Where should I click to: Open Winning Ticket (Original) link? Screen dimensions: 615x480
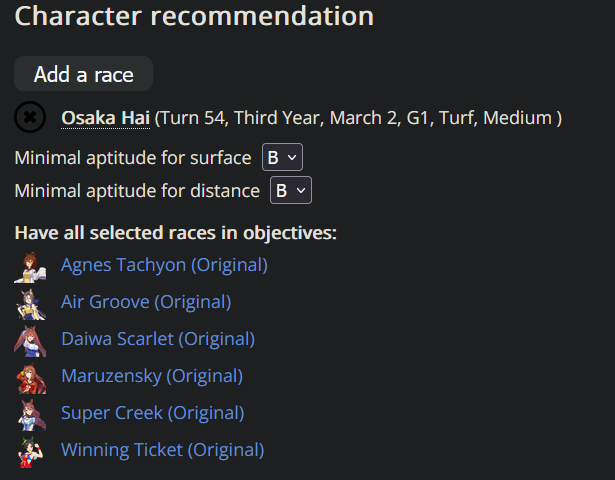163,450
